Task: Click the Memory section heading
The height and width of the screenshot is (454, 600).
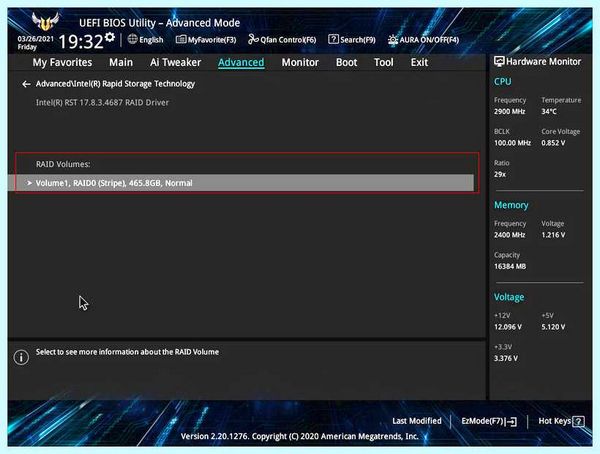Action: click(511, 205)
